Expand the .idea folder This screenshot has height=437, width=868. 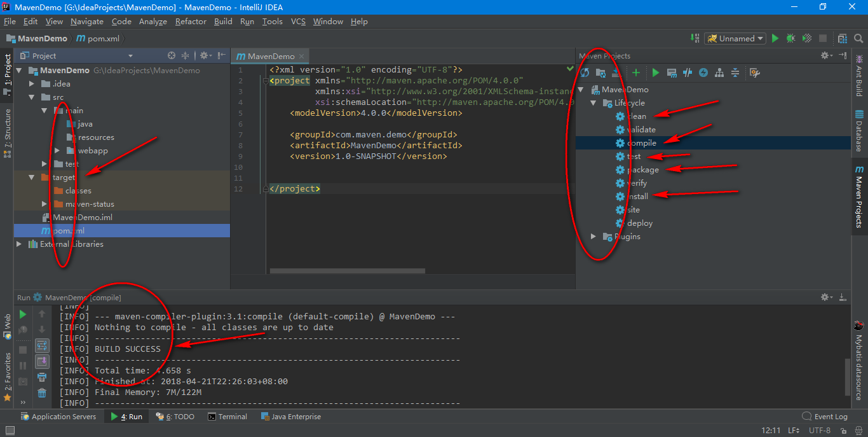click(x=32, y=83)
